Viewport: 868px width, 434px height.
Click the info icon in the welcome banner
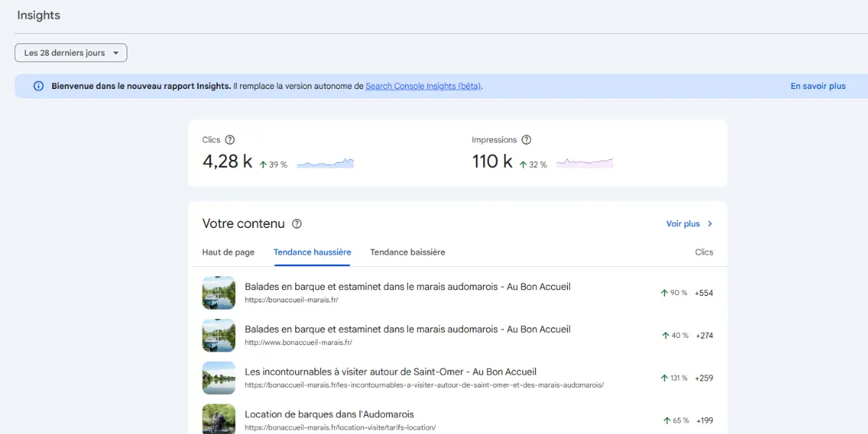pos(37,85)
